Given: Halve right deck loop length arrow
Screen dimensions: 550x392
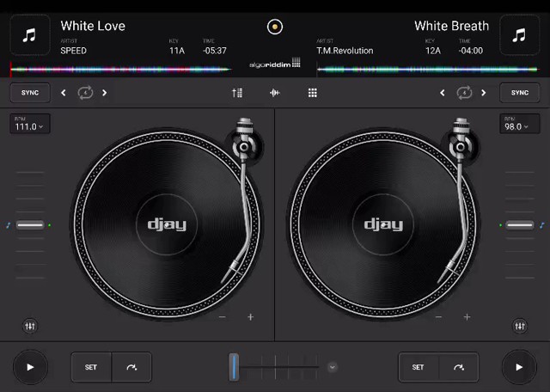Looking at the screenshot, I should (x=443, y=93).
